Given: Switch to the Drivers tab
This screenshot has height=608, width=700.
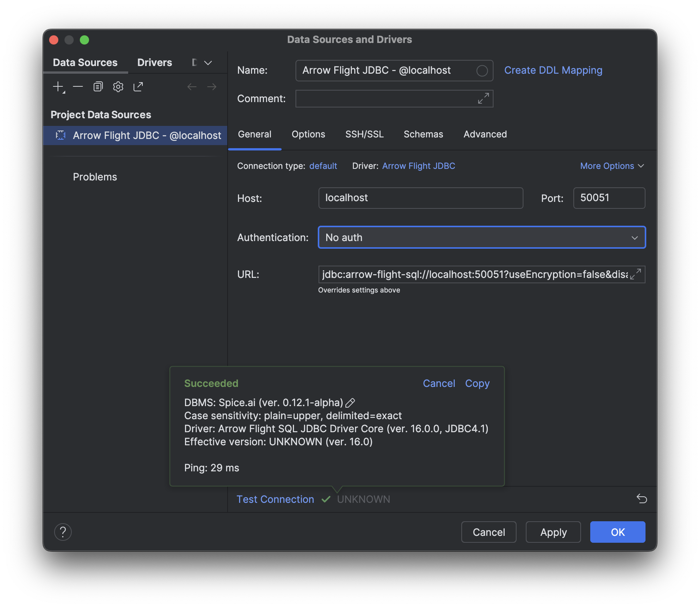Looking at the screenshot, I should coord(154,62).
